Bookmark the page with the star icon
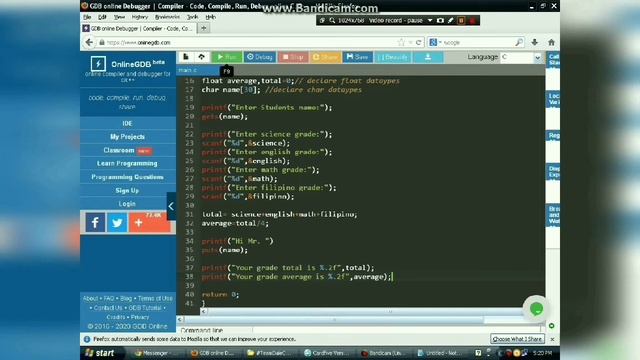The height and width of the screenshot is (360, 640). tap(401, 42)
